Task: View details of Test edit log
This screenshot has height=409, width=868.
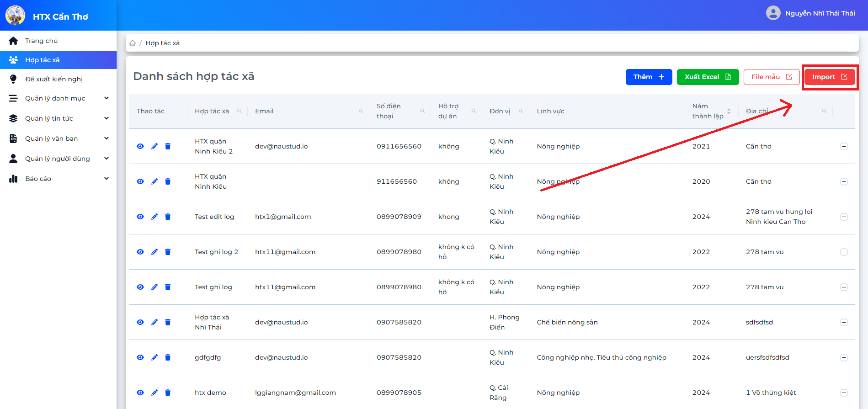Action: pos(140,217)
